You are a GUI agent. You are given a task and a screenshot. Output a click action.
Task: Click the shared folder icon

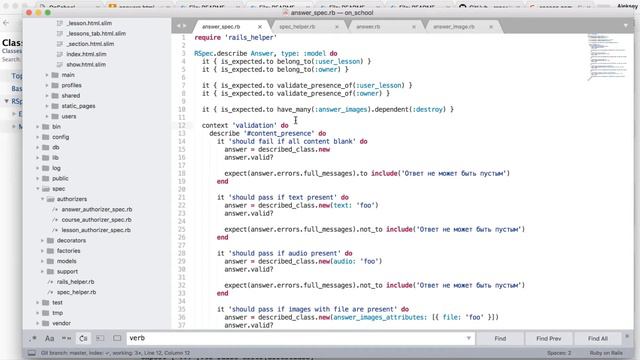point(55,96)
